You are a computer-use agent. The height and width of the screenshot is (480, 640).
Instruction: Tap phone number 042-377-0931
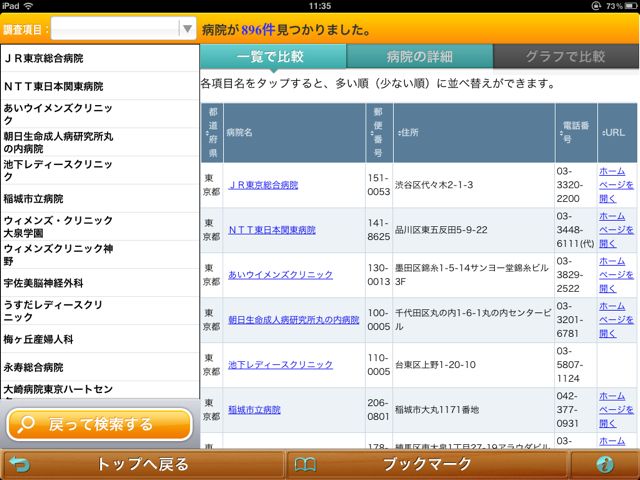(570, 409)
